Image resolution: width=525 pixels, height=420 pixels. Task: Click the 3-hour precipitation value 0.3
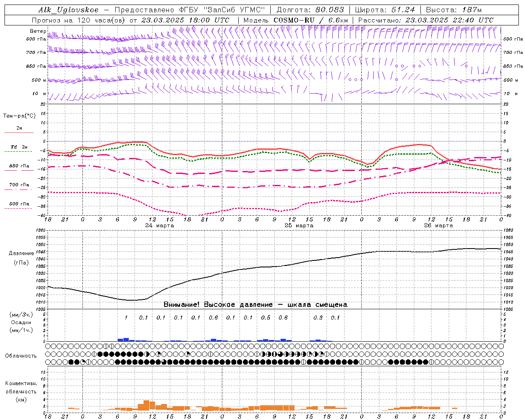point(318,317)
